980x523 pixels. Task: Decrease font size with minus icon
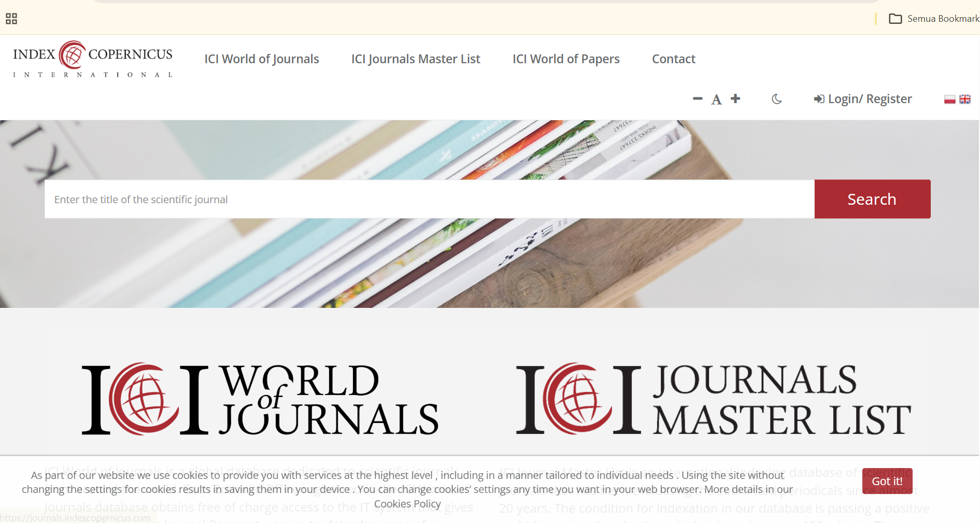pos(698,98)
